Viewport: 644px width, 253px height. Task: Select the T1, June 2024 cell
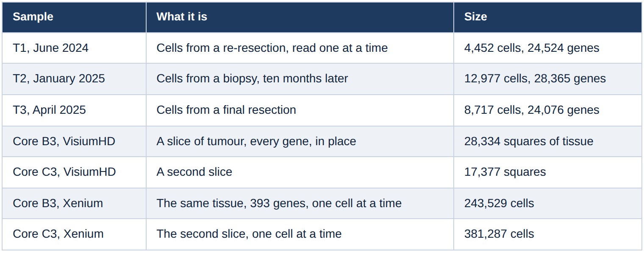(x=74, y=48)
